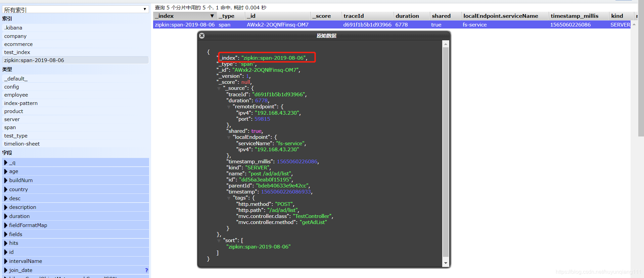
Task: Select the config type
Action: click(x=76, y=87)
